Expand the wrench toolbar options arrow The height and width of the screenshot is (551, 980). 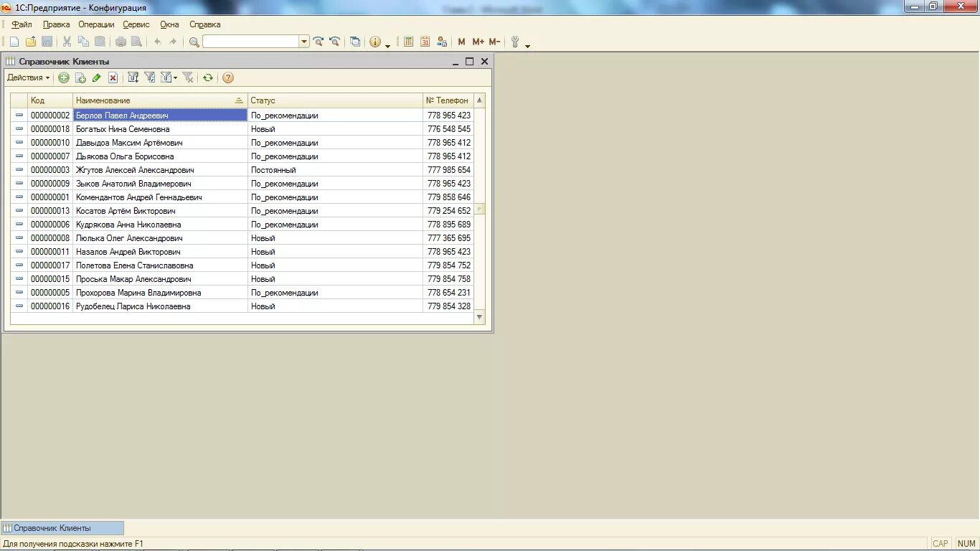click(x=528, y=45)
